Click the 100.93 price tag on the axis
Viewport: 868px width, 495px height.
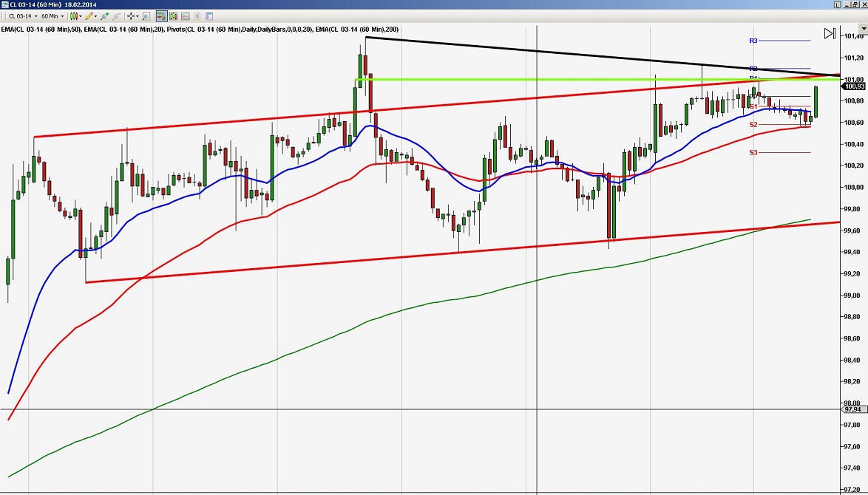coord(852,86)
